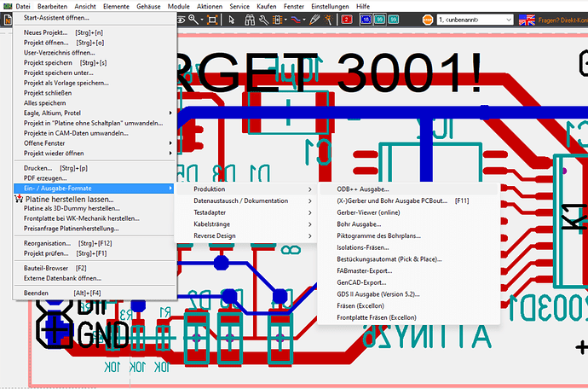588x389 pixels.
Task: Open the Hilfe menu
Action: 363,6
